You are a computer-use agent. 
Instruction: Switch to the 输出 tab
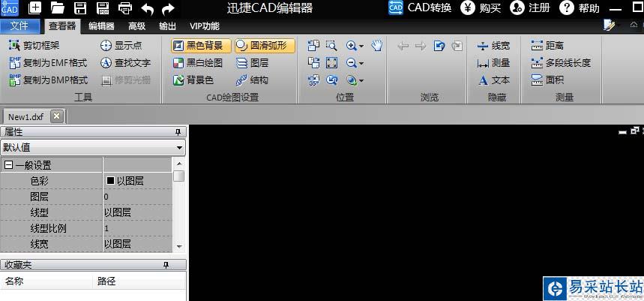tap(168, 27)
